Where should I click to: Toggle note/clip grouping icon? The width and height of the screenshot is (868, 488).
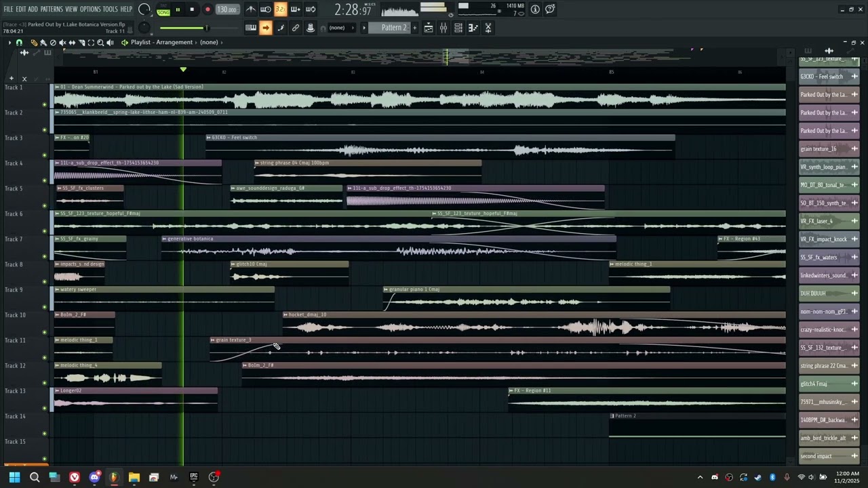click(281, 28)
